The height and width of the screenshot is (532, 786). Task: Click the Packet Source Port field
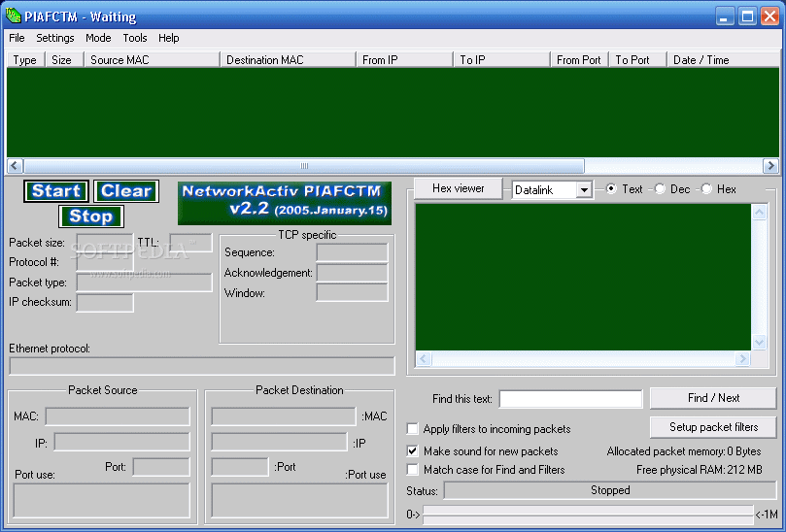coord(161,467)
